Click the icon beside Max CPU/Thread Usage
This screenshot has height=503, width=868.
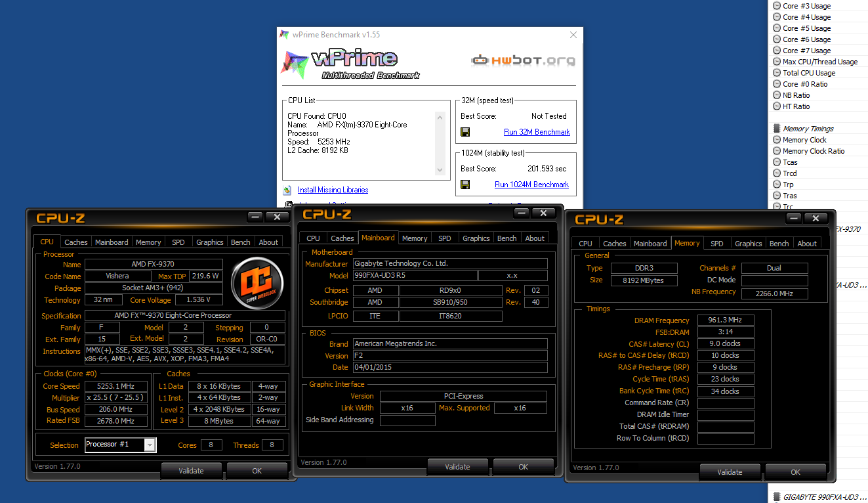777,62
